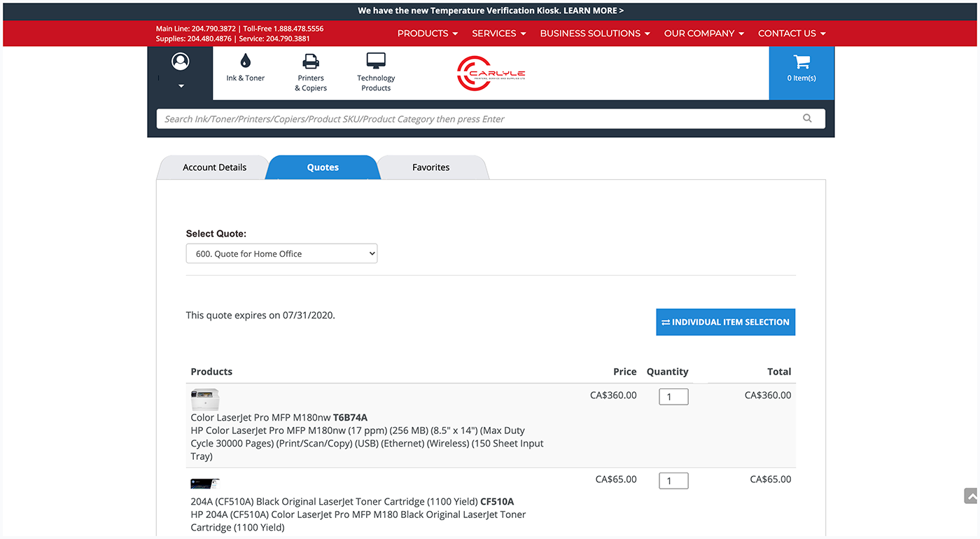Select the Quotes tab
The width and height of the screenshot is (980, 539).
(x=323, y=167)
